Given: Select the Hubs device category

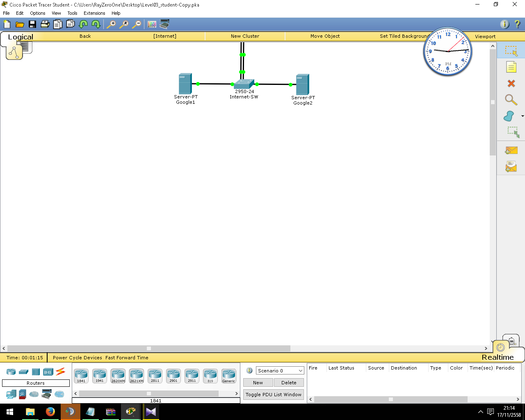Looking at the screenshot, I should [36, 372].
